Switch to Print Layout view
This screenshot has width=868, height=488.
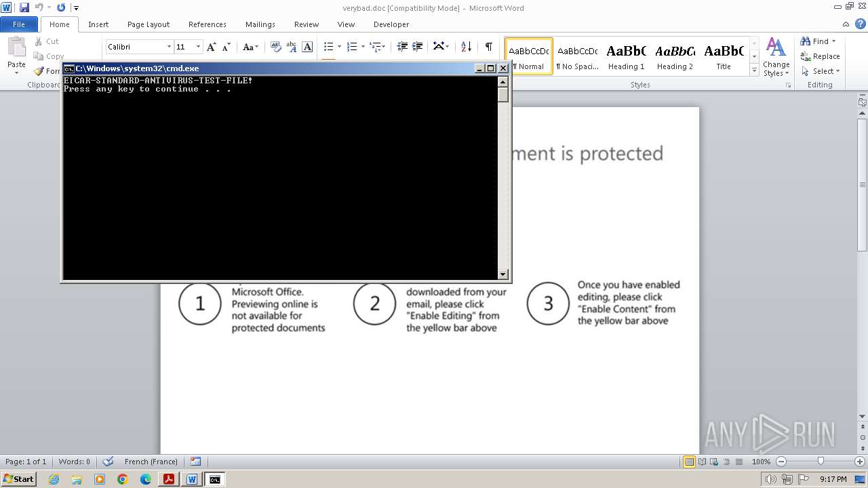689,462
